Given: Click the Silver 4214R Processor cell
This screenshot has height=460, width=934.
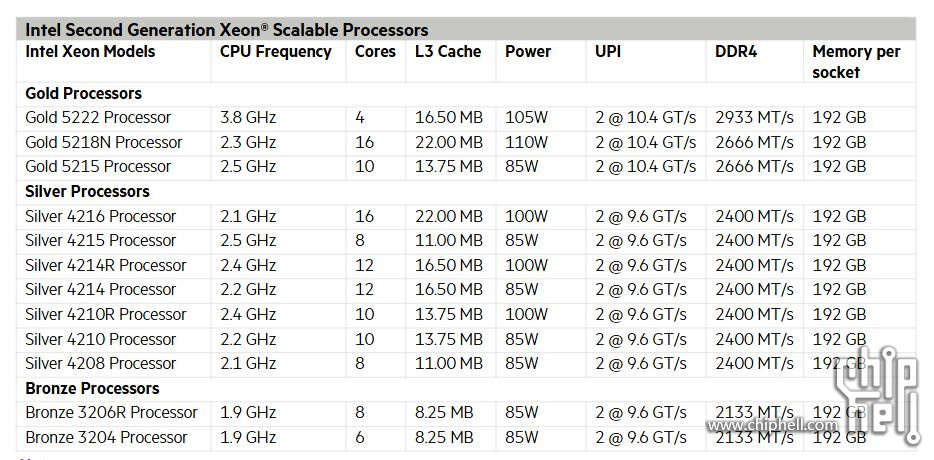Looking at the screenshot, I should [x=105, y=265].
